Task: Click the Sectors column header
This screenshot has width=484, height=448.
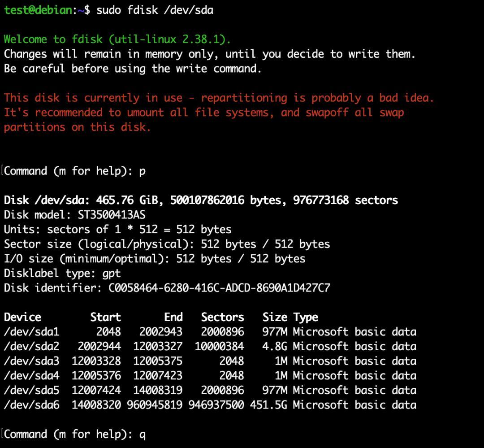Action: 223,317
